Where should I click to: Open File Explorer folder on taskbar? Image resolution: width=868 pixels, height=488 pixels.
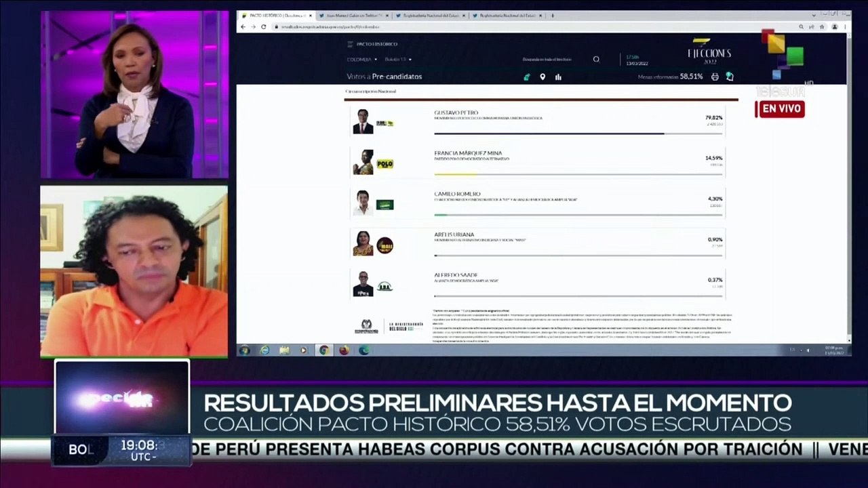285,350
